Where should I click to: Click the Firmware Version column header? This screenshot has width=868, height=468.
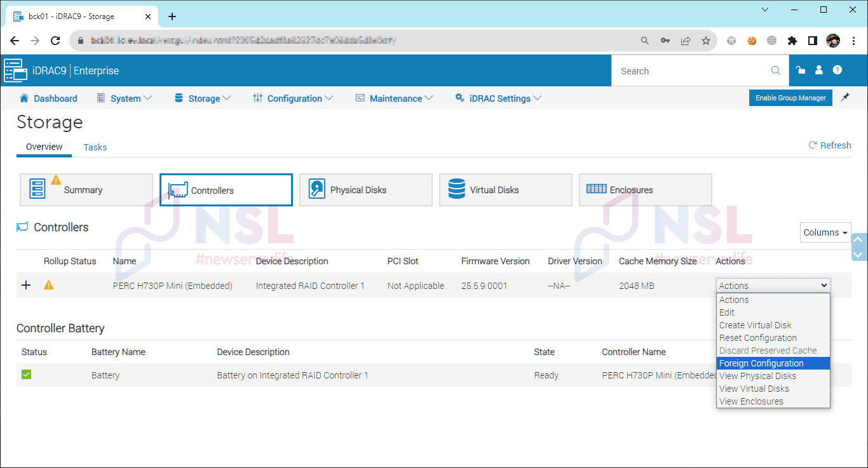[x=495, y=261]
